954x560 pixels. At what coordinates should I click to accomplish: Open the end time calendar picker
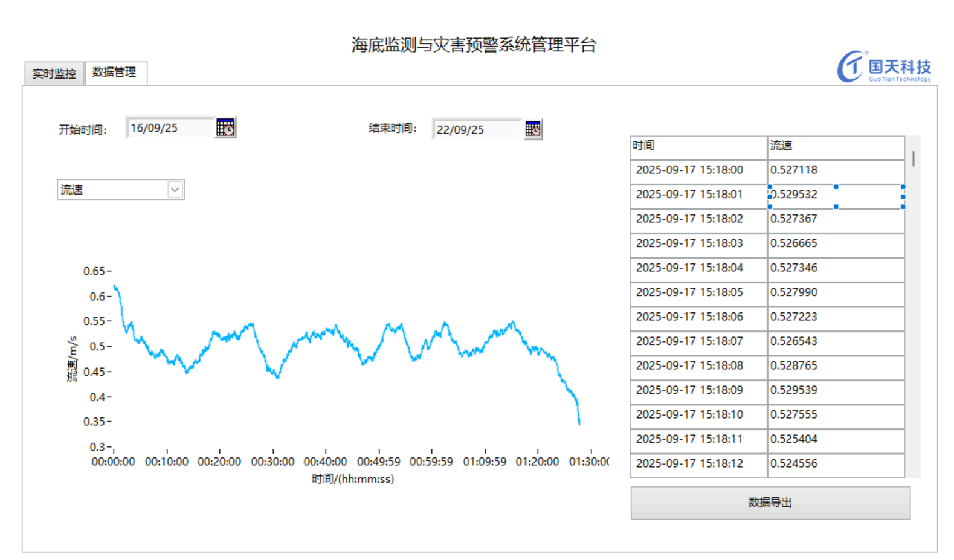[532, 129]
